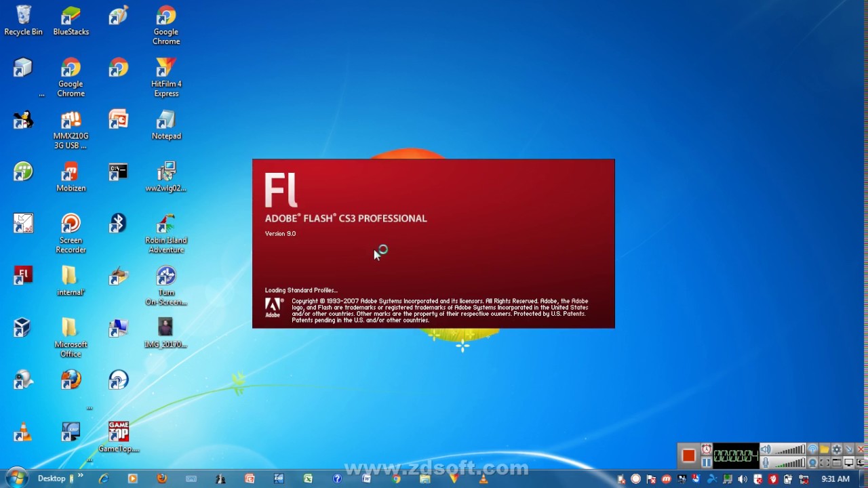The width and height of the screenshot is (868, 488).
Task: Click 'ADOBE FLASH CS3 PROFESSIONAL' title text
Action: (x=346, y=218)
